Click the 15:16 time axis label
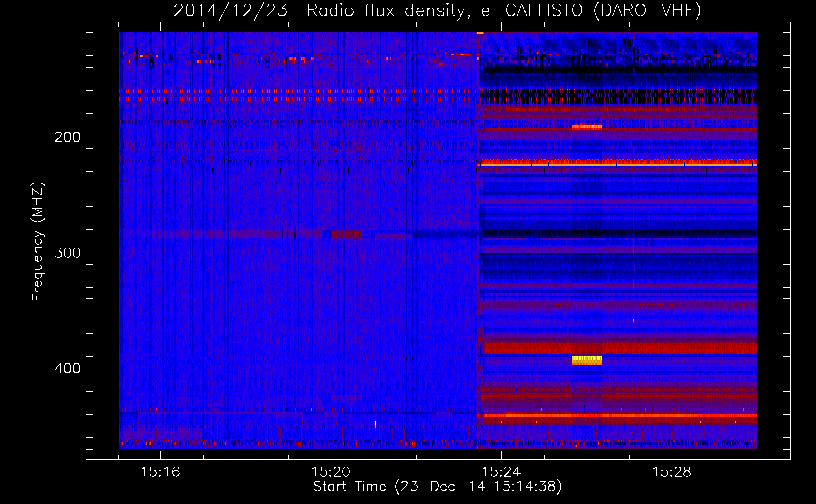The image size is (816, 504). pyautogui.click(x=160, y=472)
